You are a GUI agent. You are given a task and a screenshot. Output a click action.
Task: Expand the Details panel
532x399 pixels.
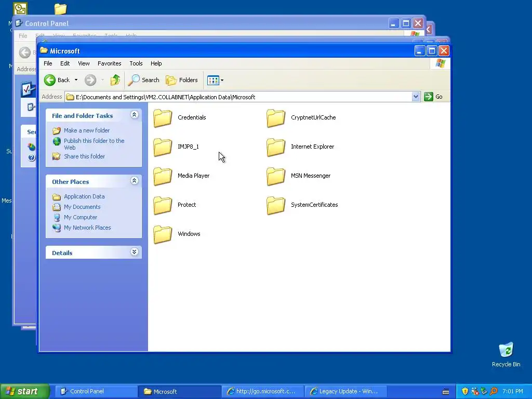pos(135,252)
